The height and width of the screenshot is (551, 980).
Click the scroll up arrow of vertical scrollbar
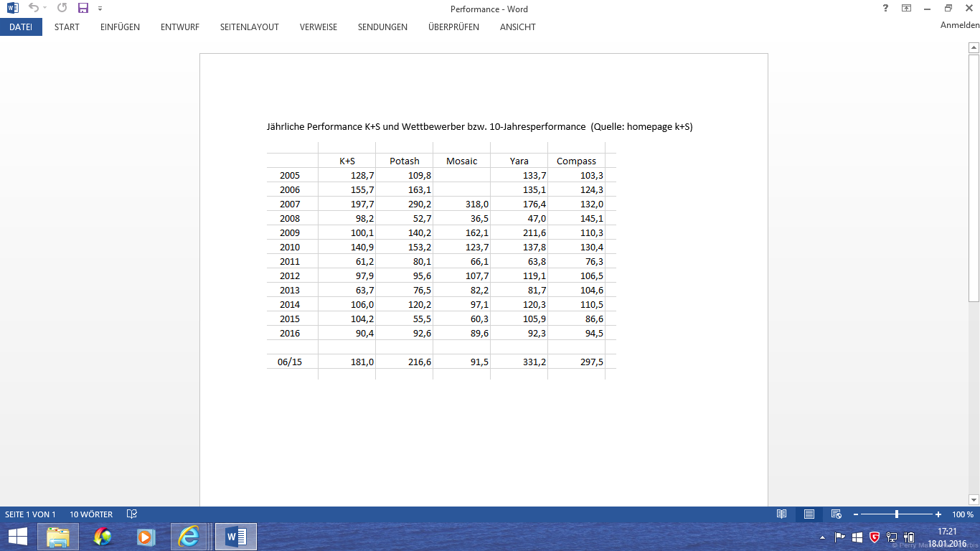[x=974, y=48]
